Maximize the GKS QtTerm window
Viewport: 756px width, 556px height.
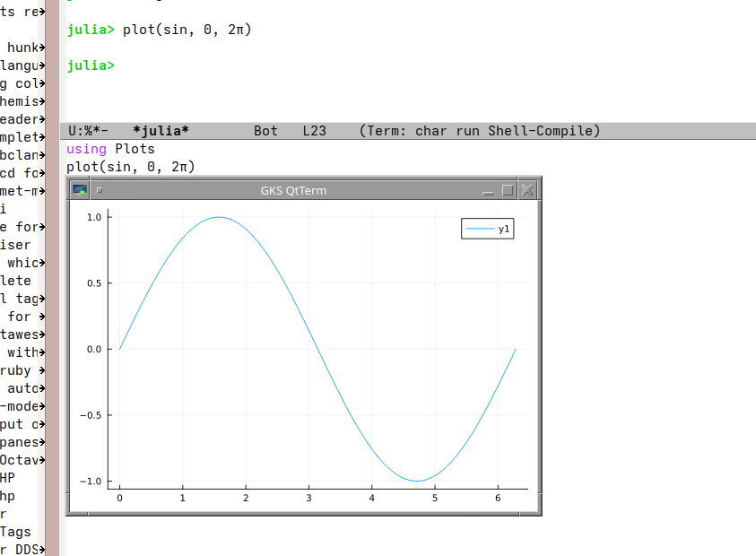508,190
